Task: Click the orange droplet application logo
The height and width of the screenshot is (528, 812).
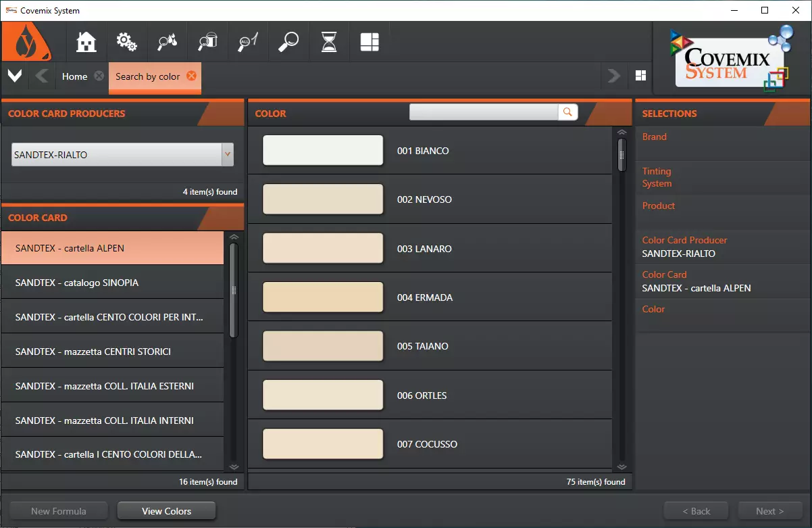Action: (x=27, y=42)
